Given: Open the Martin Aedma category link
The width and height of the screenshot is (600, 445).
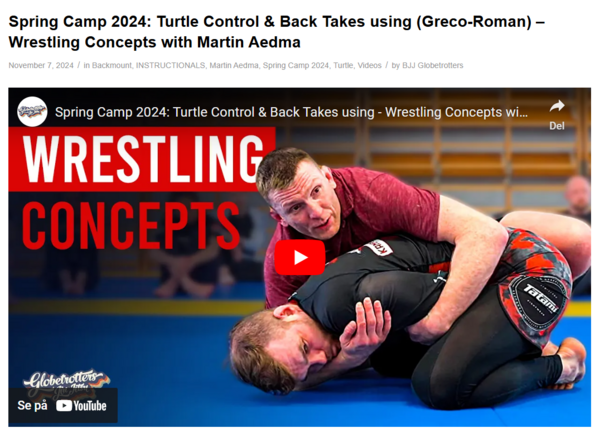Looking at the screenshot, I should 234,65.
